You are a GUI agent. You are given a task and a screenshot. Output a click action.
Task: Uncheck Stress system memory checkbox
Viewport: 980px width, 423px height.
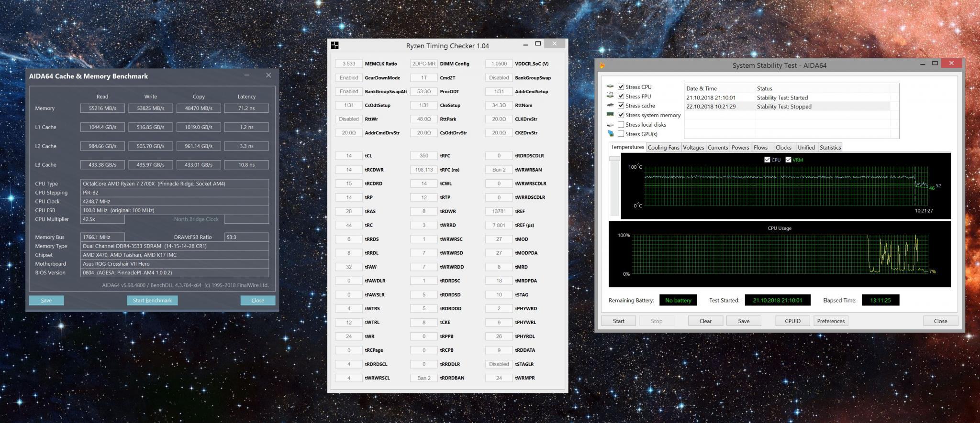(621, 115)
